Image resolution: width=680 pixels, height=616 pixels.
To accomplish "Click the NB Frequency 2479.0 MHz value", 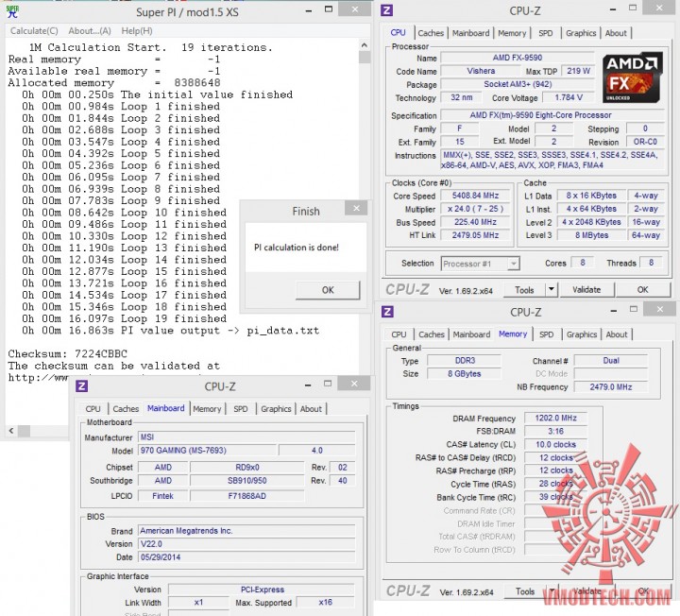I will [x=611, y=386].
